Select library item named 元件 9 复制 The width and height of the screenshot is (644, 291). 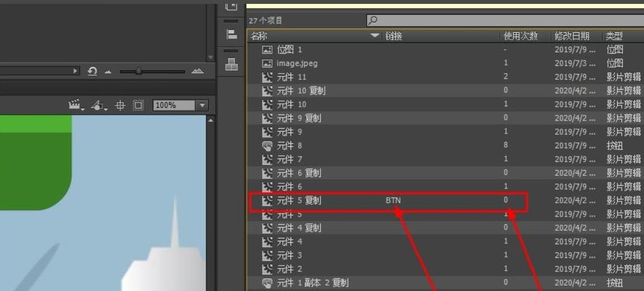tap(299, 118)
